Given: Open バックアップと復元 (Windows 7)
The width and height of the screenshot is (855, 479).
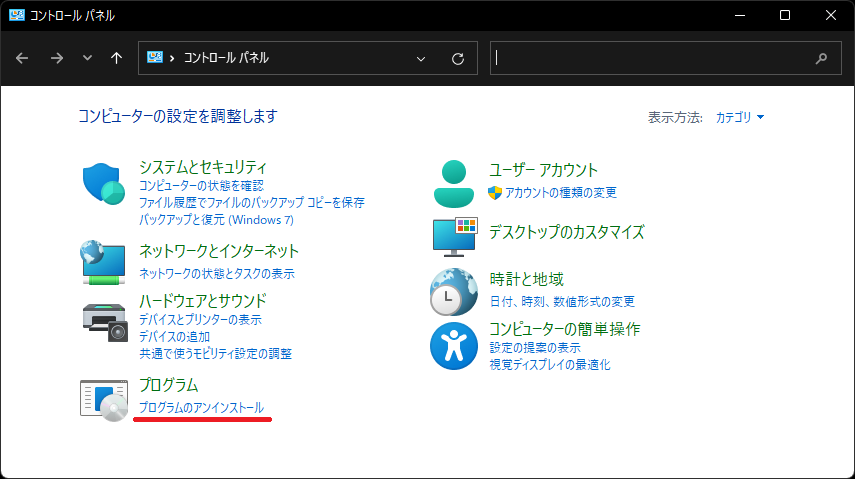Looking at the screenshot, I should point(216,219).
